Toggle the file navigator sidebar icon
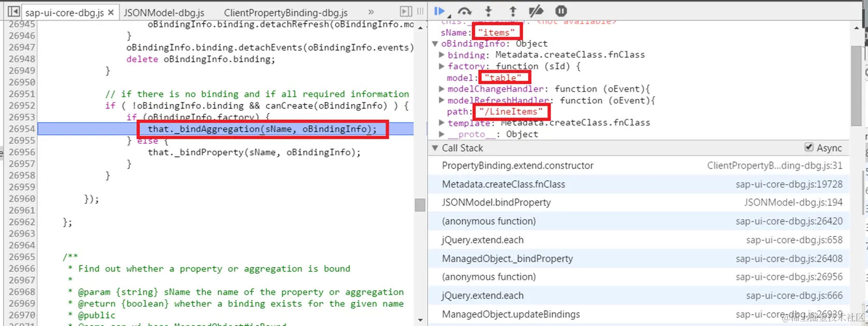Screen dimensions: 868x326 14,11
